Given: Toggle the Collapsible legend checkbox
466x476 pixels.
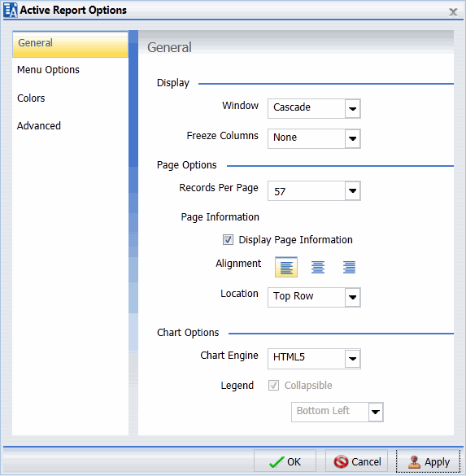Looking at the screenshot, I should (x=273, y=385).
